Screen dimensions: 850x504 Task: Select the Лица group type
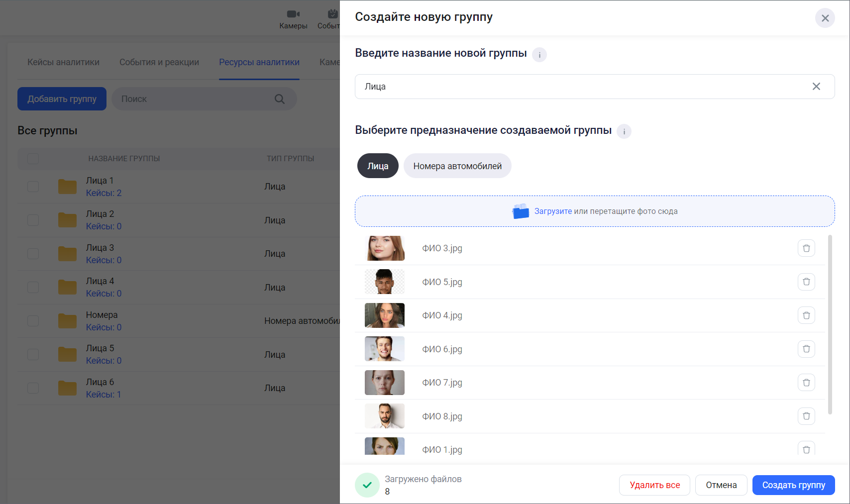[x=378, y=166]
